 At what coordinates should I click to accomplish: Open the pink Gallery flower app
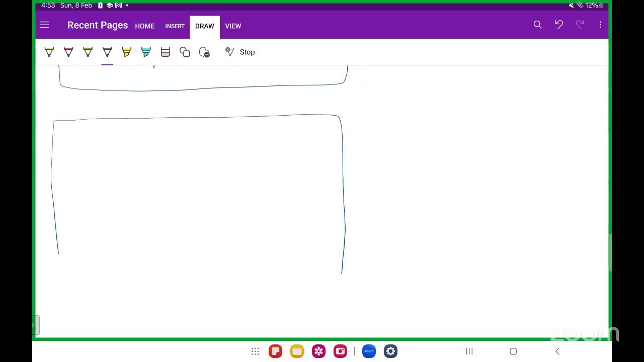pos(318,351)
